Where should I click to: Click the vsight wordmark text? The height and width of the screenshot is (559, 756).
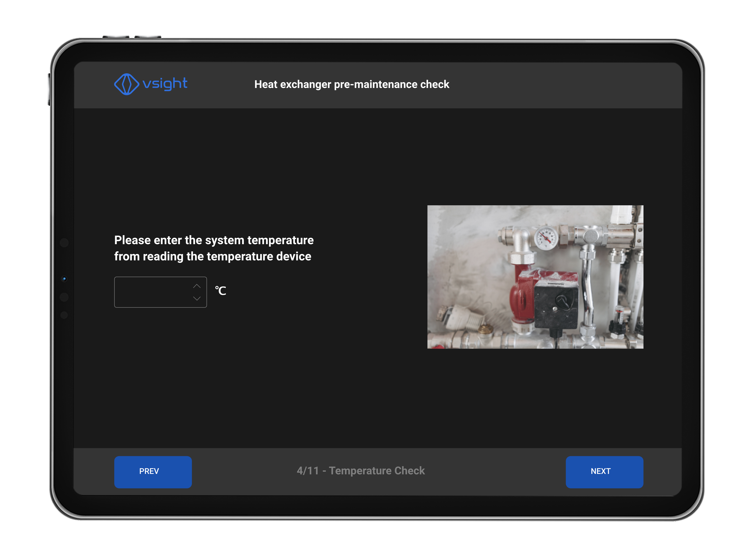click(x=164, y=84)
